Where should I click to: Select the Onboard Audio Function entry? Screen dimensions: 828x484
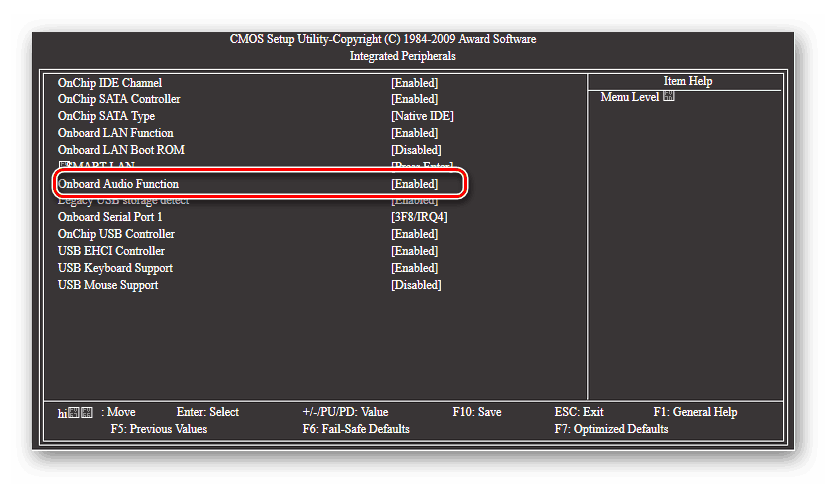[x=118, y=184]
